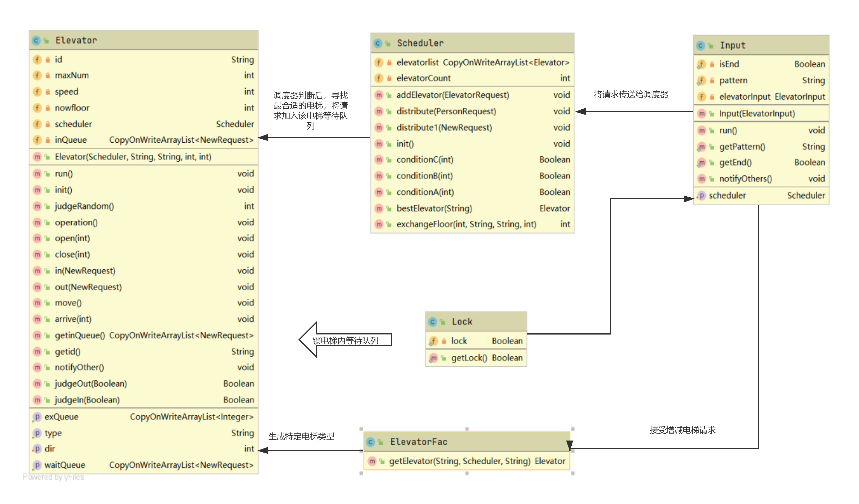Click the Scheduler class icon

point(377,43)
